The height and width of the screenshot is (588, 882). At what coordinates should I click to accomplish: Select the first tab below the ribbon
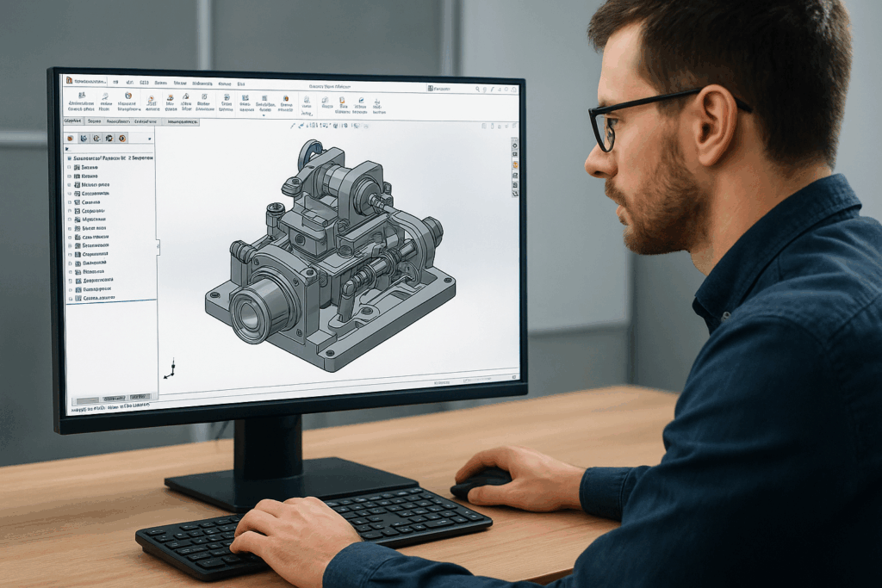74,122
